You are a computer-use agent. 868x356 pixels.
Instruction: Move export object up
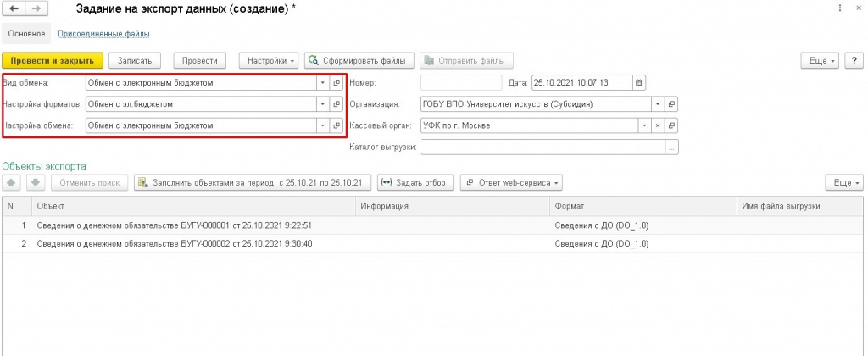point(12,183)
